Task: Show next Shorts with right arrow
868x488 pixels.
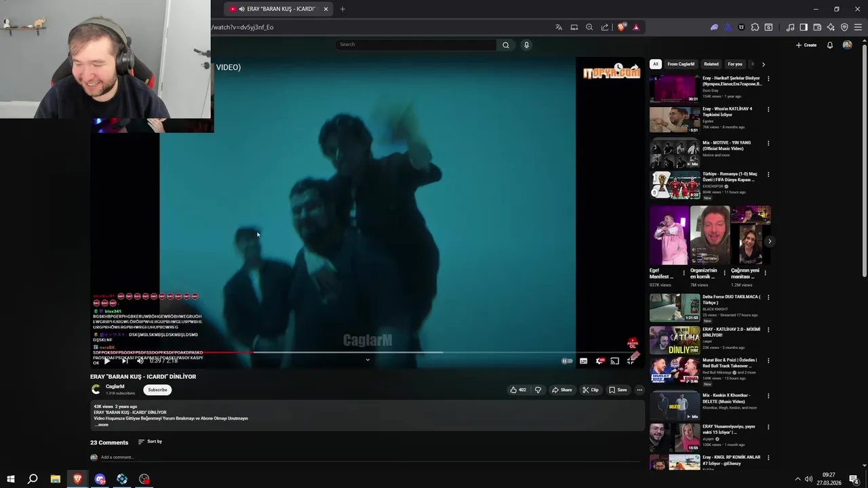Action: click(x=769, y=241)
